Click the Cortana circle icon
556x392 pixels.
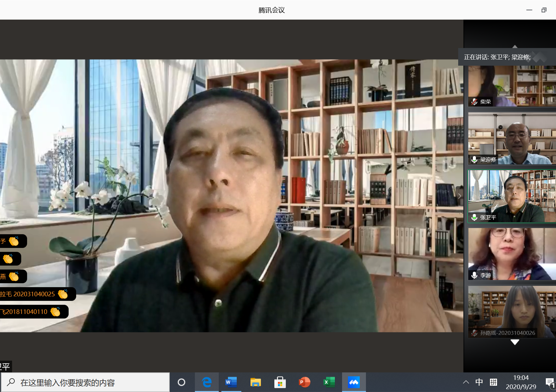[182, 382]
